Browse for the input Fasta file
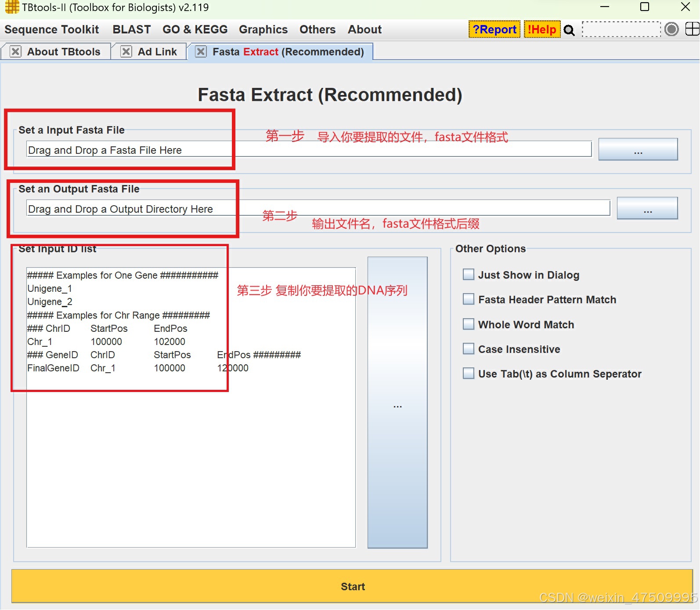Screen dimensions: 700x610 [x=638, y=149]
